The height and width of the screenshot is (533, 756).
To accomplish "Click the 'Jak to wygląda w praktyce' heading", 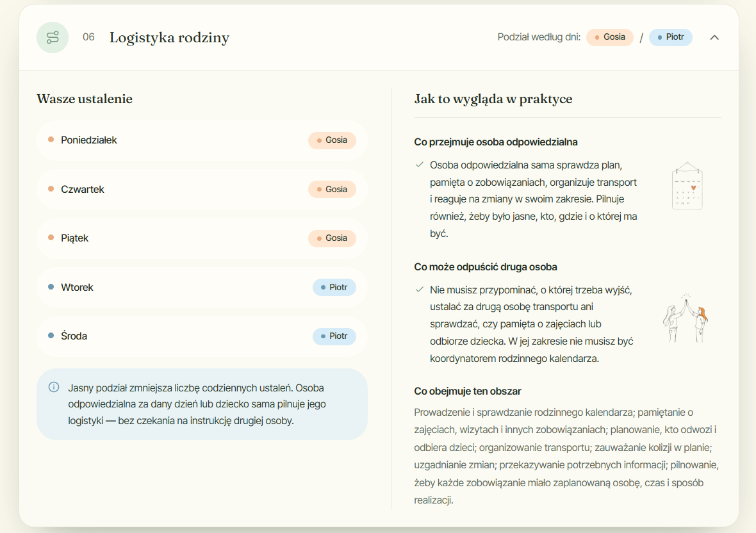I will (x=493, y=99).
